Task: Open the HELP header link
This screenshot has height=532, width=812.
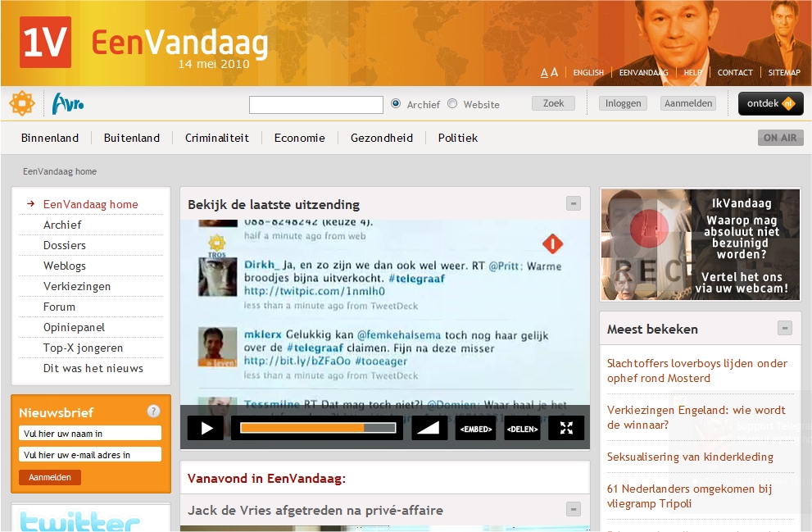Action: (693, 72)
